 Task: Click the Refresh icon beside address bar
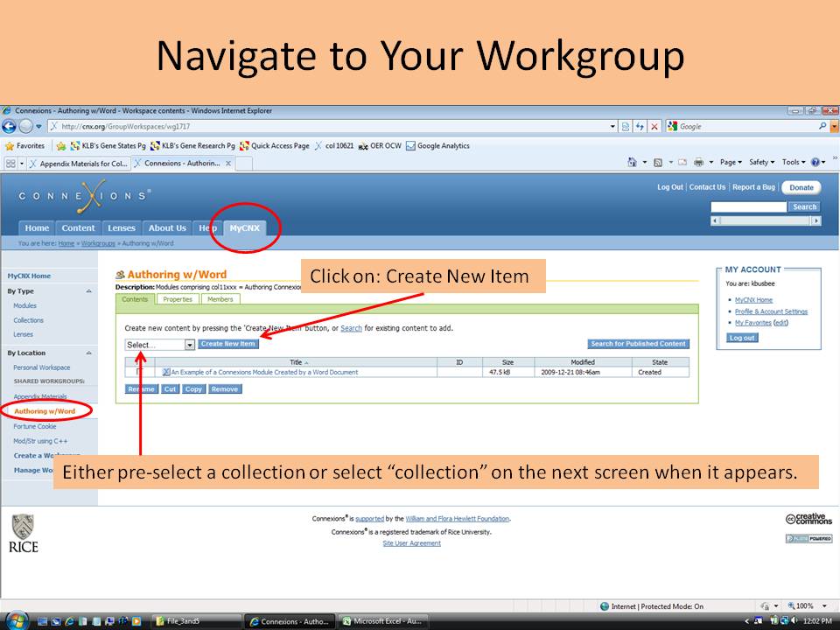coord(640,127)
